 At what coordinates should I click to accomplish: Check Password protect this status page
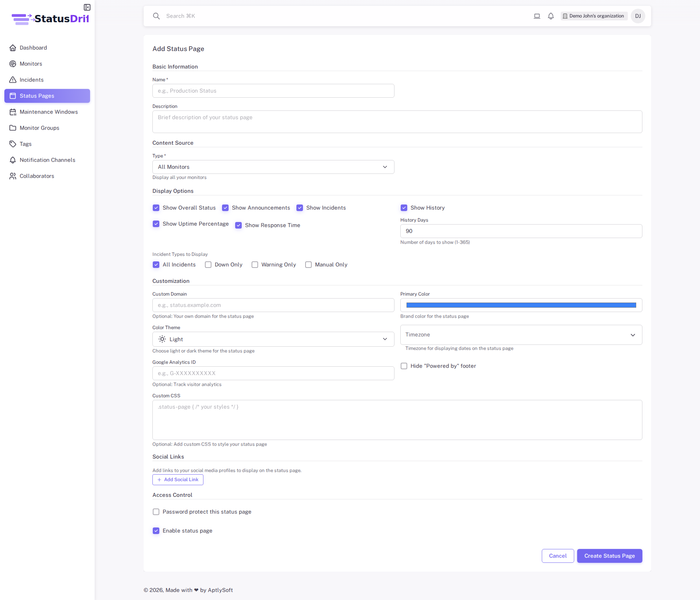click(x=156, y=512)
